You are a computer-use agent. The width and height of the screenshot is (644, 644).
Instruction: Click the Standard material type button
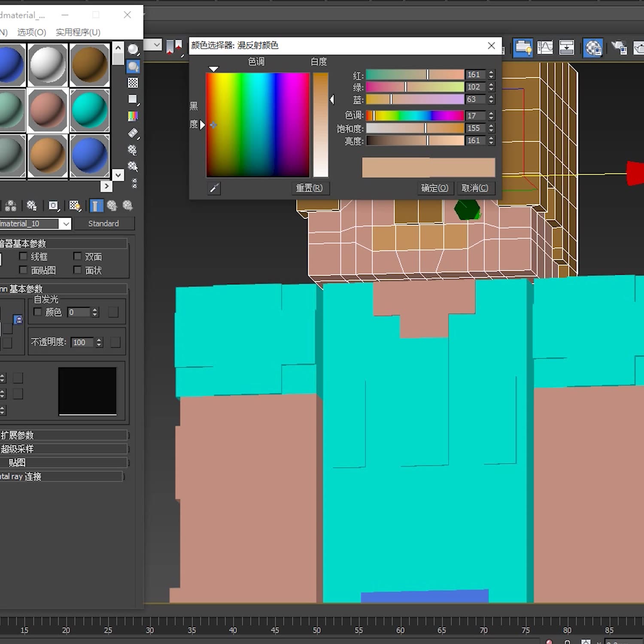pyautogui.click(x=104, y=224)
